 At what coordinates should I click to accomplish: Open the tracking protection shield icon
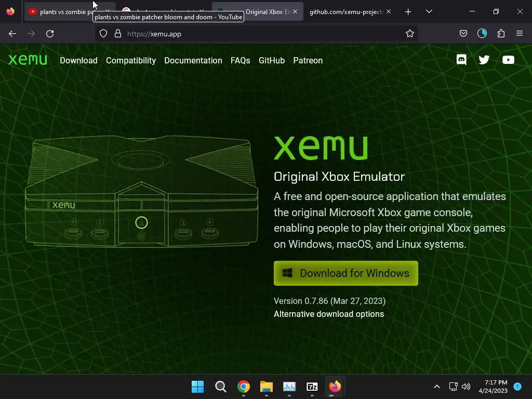point(103,34)
